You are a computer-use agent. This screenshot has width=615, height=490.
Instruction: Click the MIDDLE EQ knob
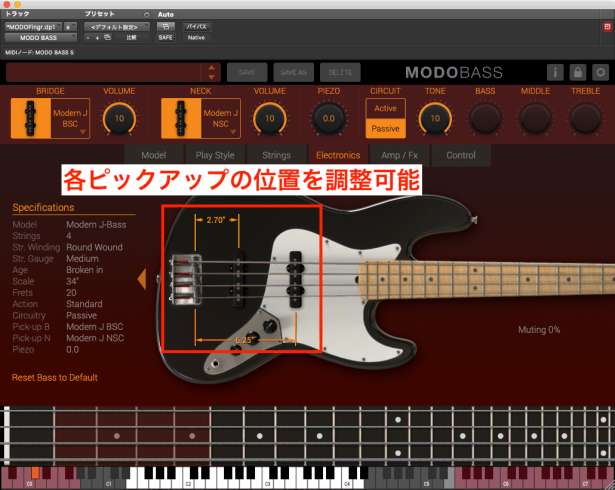[535, 118]
